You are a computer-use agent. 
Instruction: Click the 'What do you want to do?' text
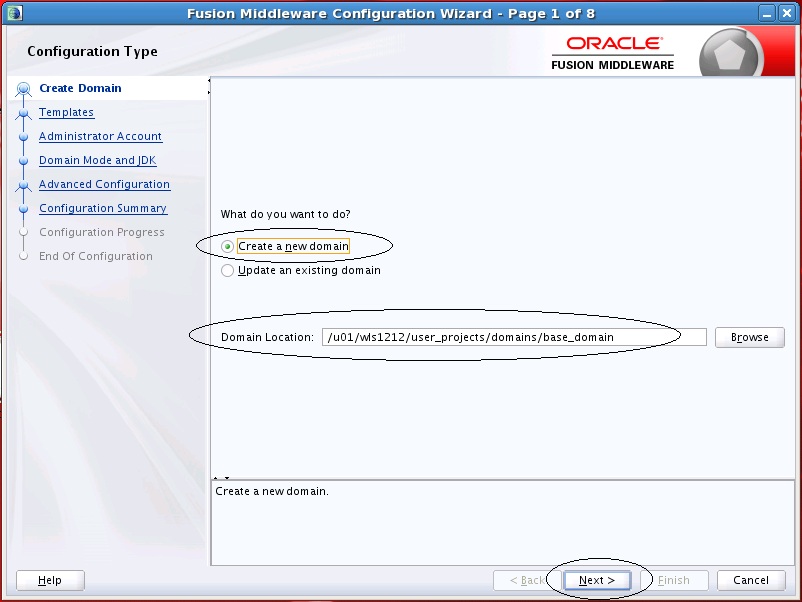click(285, 214)
